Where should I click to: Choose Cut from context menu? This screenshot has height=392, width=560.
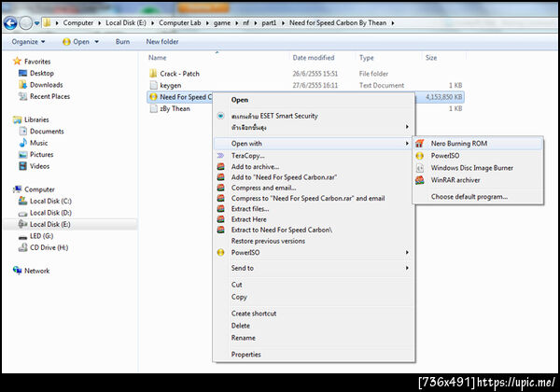click(236, 285)
